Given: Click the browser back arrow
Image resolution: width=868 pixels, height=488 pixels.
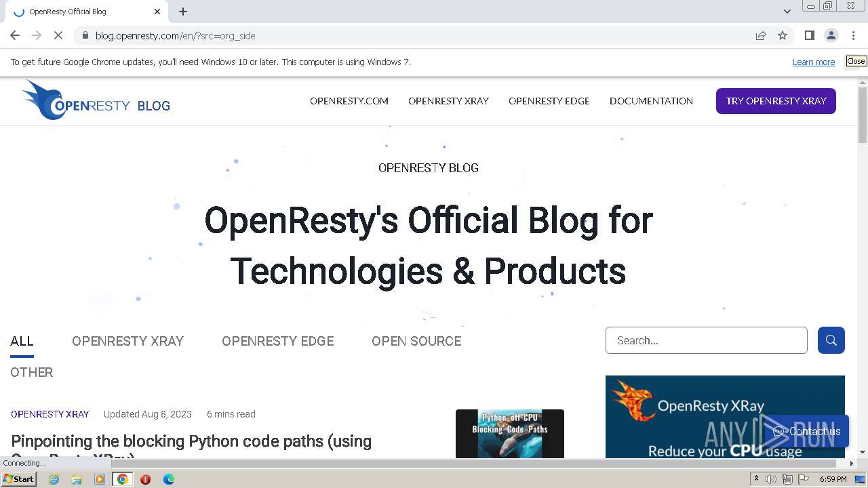Looking at the screenshot, I should tap(15, 35).
